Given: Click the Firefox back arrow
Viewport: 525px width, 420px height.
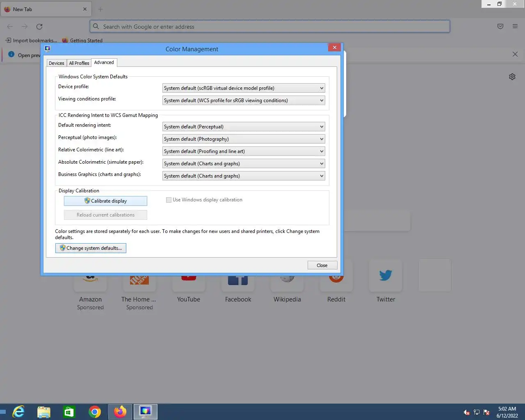Looking at the screenshot, I should click(10, 27).
